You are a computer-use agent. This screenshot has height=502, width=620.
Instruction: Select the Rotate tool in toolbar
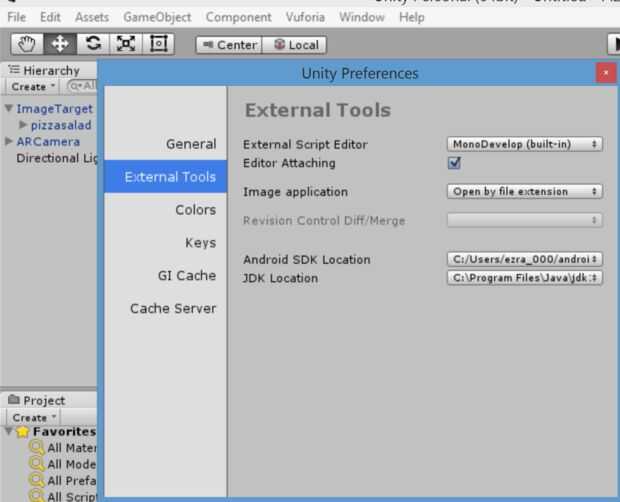pyautogui.click(x=93, y=43)
